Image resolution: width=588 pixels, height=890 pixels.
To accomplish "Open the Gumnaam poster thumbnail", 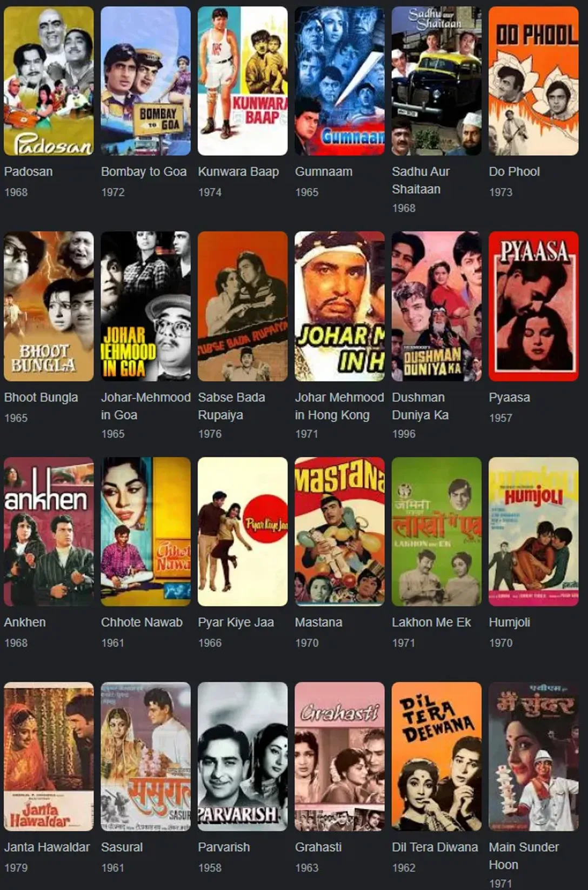I will click(x=339, y=81).
